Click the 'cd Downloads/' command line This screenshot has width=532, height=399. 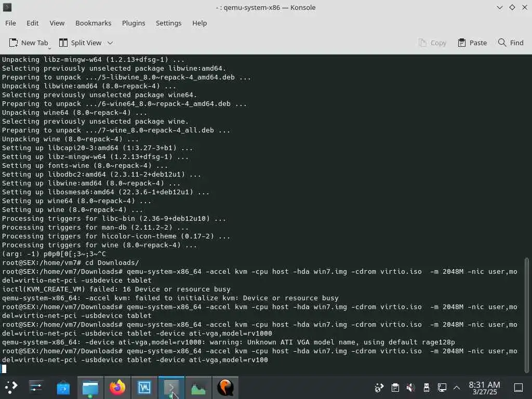point(71,262)
